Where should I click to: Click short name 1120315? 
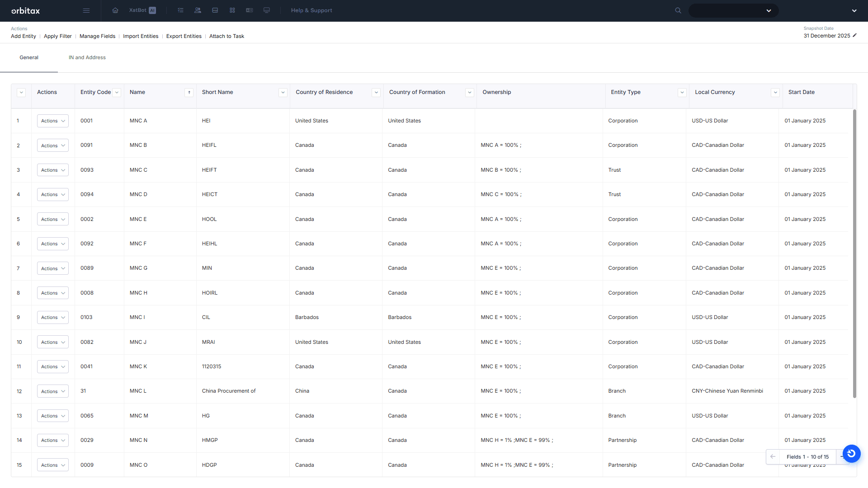point(212,366)
